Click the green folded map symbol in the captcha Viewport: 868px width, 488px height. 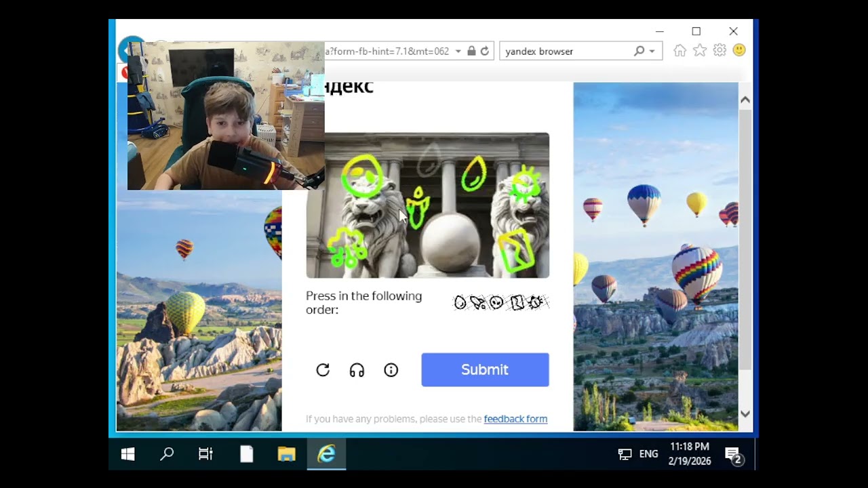516,249
